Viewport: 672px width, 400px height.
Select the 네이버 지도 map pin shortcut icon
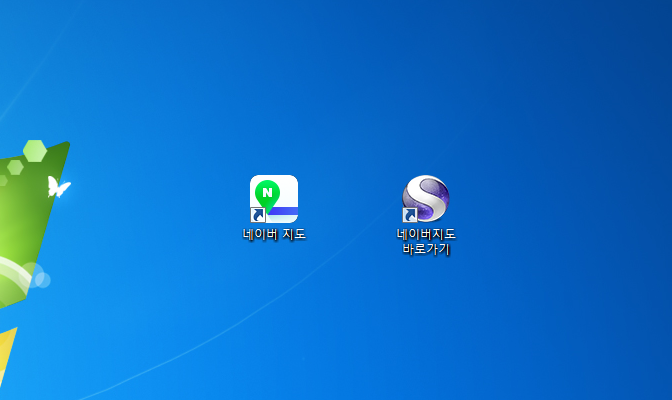[x=274, y=199]
